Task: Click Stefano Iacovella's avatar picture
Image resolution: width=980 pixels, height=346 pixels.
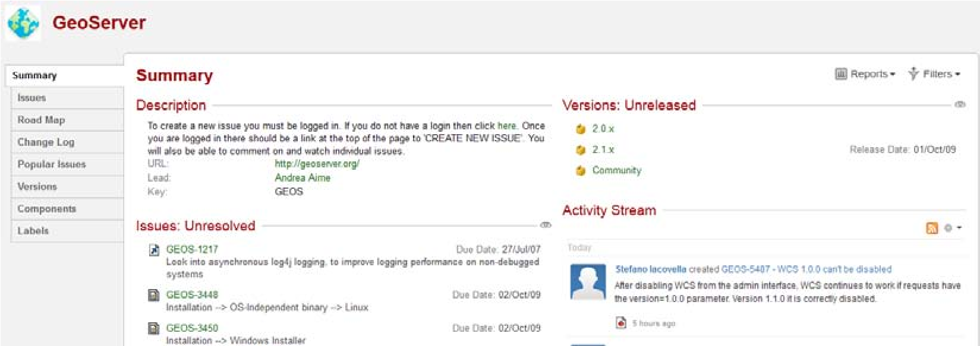Action: tap(588, 282)
